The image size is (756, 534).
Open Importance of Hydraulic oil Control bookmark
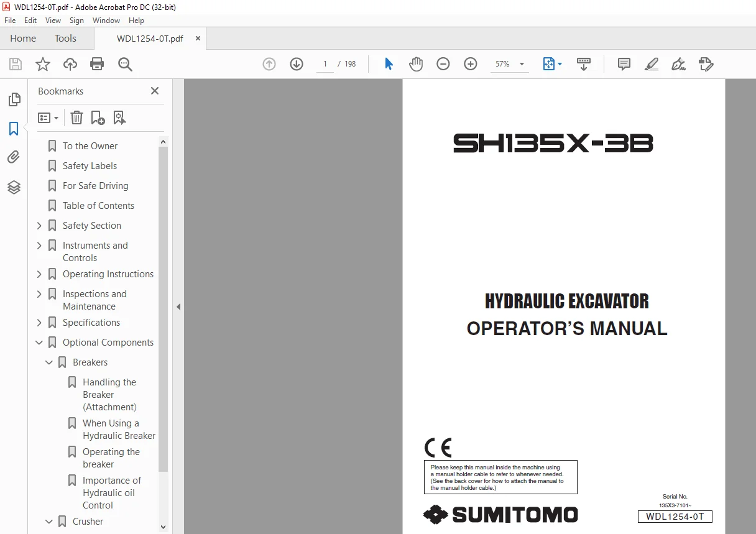click(112, 493)
